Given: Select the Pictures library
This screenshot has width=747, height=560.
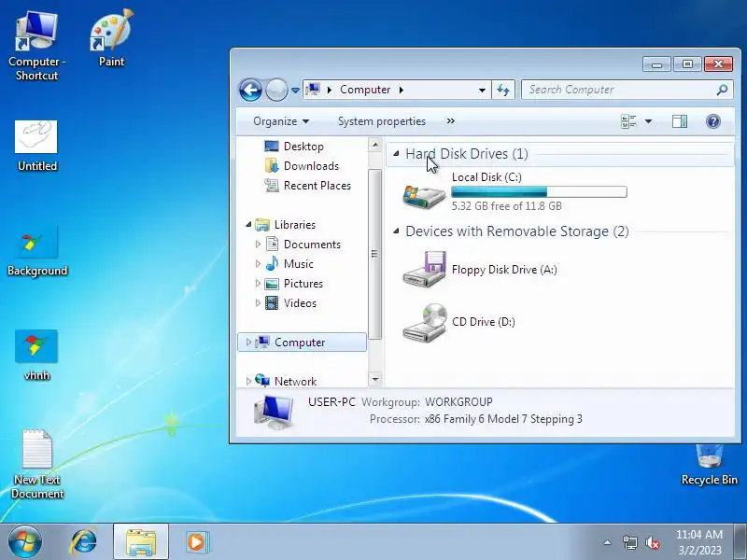Looking at the screenshot, I should point(303,284).
